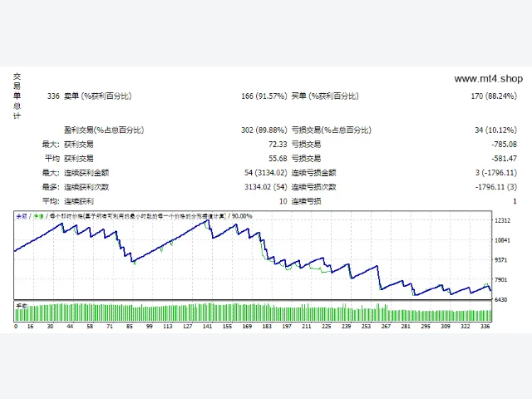Click the 余额 balance legend in chart header
This screenshot has height=399, width=532.
point(22,216)
